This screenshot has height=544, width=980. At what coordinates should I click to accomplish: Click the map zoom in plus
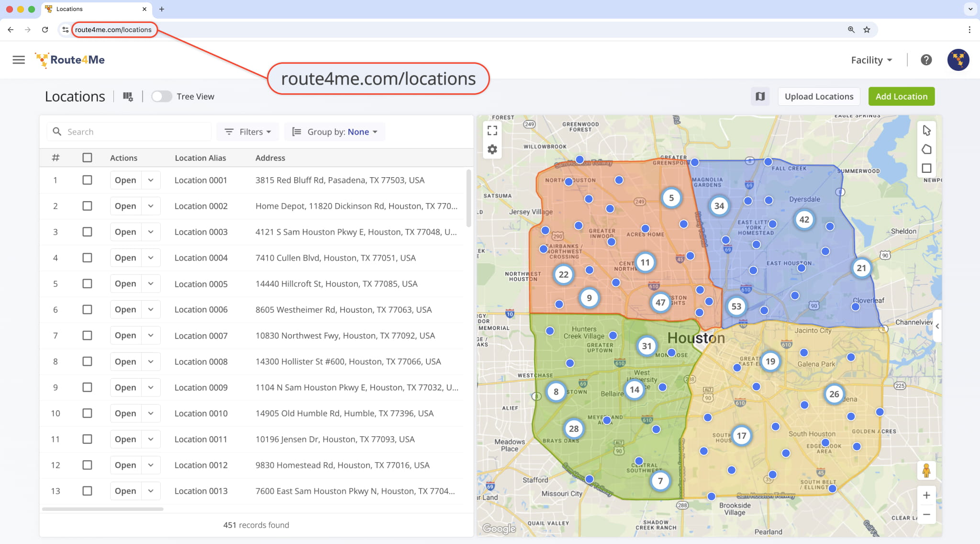[926, 495]
